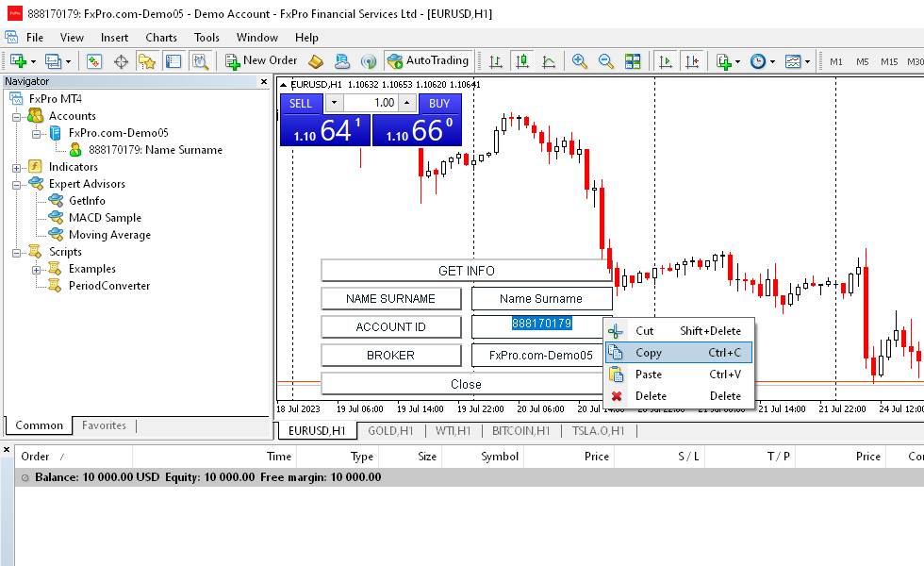The height and width of the screenshot is (566, 924).
Task: Switch the chart to Bar Chart mode
Action: [x=496, y=61]
